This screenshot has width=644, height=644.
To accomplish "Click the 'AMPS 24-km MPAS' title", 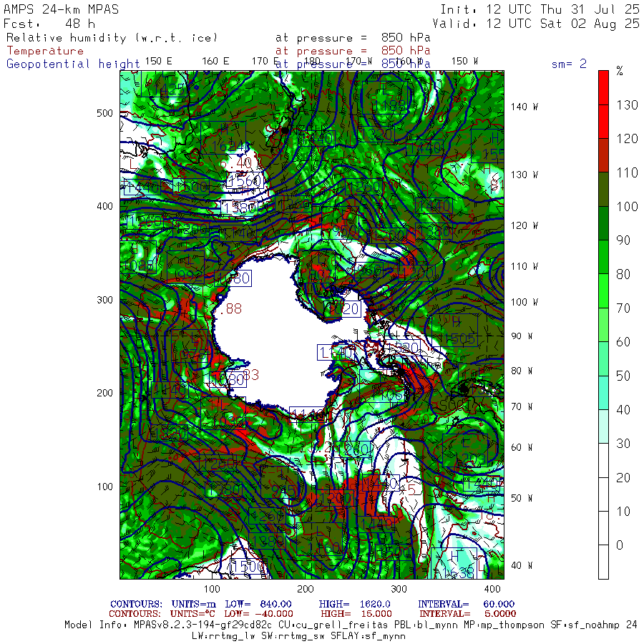I will (62, 9).
